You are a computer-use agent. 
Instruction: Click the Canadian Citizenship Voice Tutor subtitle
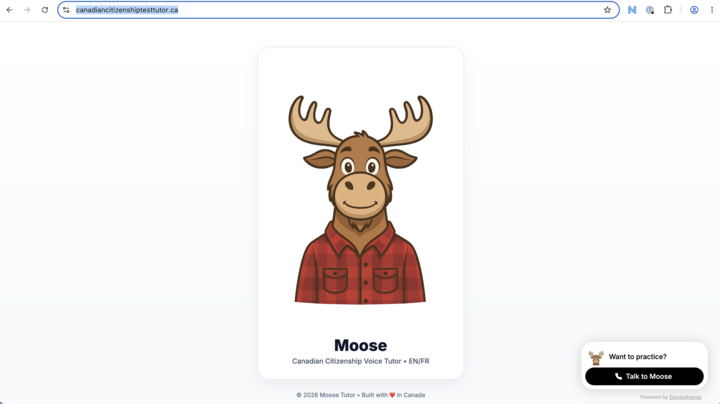360,361
